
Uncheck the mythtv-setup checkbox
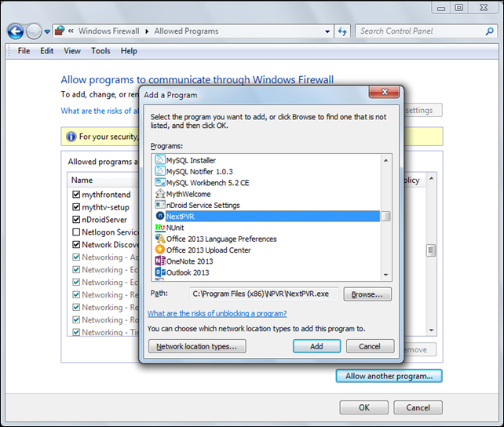coord(76,206)
